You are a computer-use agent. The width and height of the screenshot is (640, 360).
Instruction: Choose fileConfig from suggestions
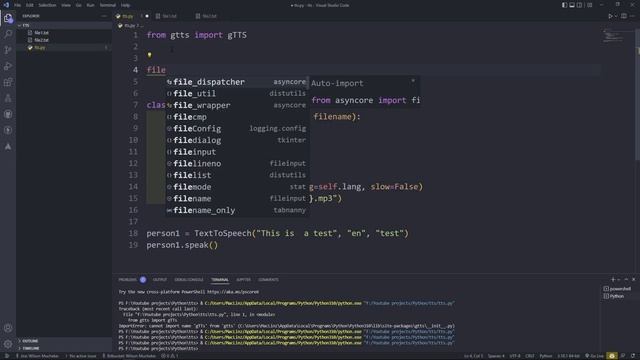tap(236, 129)
